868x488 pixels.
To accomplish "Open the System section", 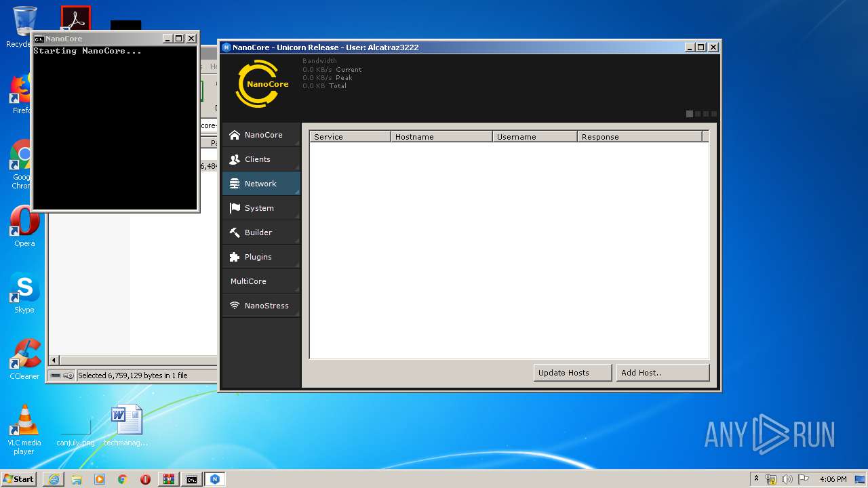I will (261, 208).
